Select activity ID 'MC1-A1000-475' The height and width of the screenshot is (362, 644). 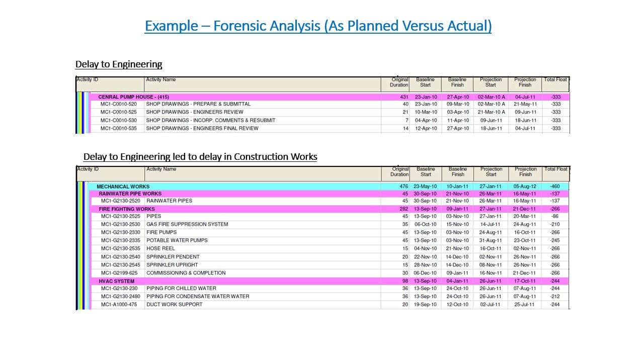pos(119,305)
